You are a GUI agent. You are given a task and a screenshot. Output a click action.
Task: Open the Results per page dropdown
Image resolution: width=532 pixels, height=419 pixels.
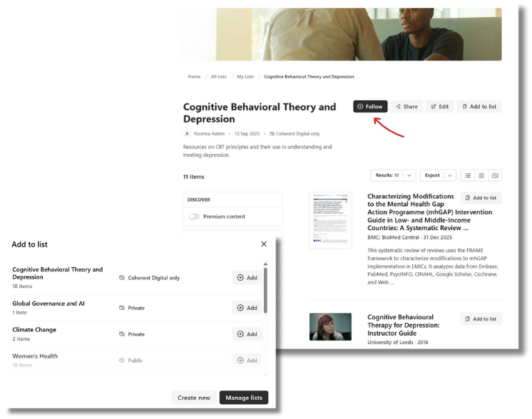click(393, 175)
